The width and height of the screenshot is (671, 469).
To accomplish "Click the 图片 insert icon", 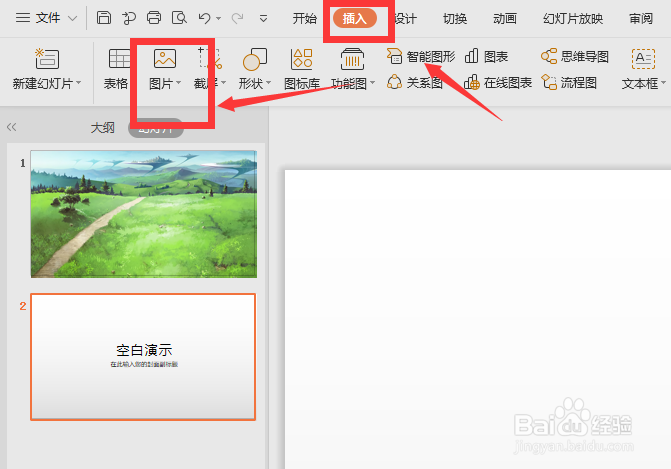I will coord(165,59).
